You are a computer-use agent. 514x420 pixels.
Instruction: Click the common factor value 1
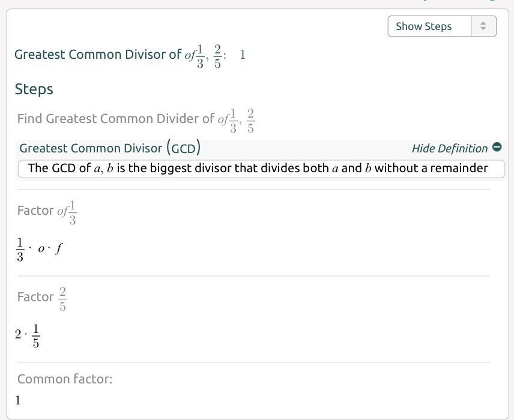point(18,400)
